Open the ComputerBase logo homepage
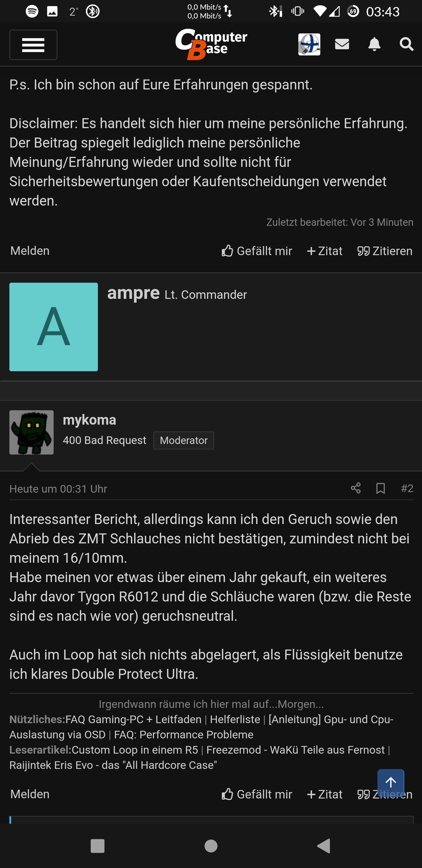The height and width of the screenshot is (868, 422). [211, 44]
